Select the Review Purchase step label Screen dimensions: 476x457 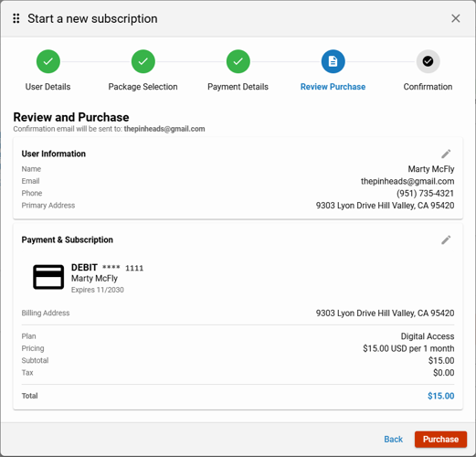333,87
